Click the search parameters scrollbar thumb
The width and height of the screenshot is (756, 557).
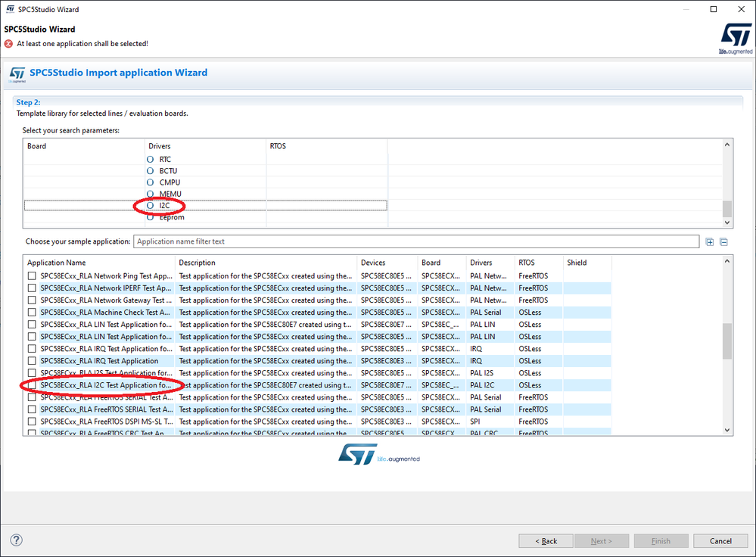coord(727,209)
